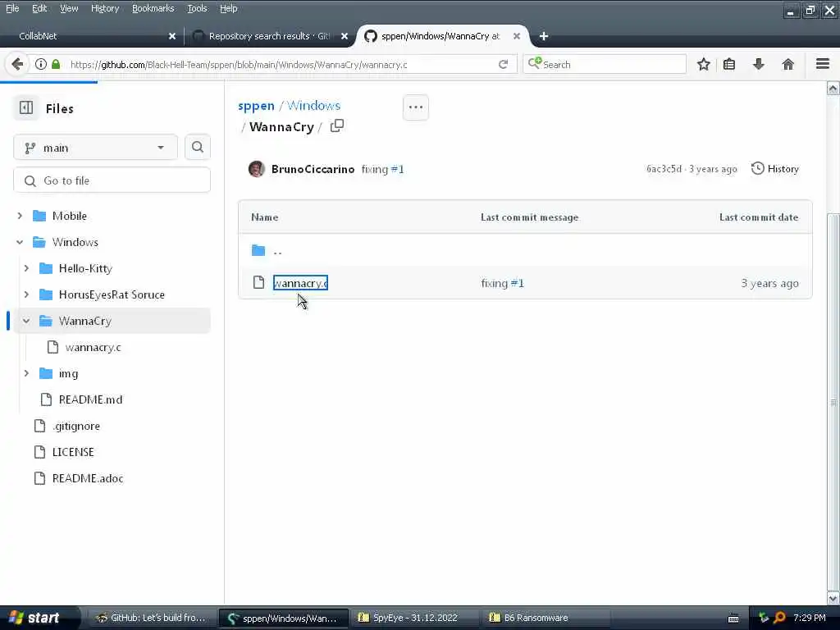The height and width of the screenshot is (630, 840).
Task: Show site information icon in address bar
Action: point(41,64)
